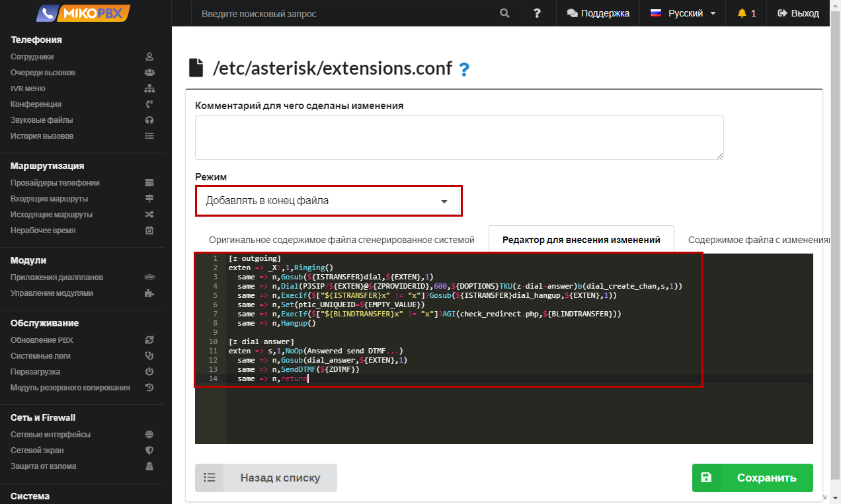Select the editor for changes tab
This screenshot has width=841, height=504.
(581, 240)
